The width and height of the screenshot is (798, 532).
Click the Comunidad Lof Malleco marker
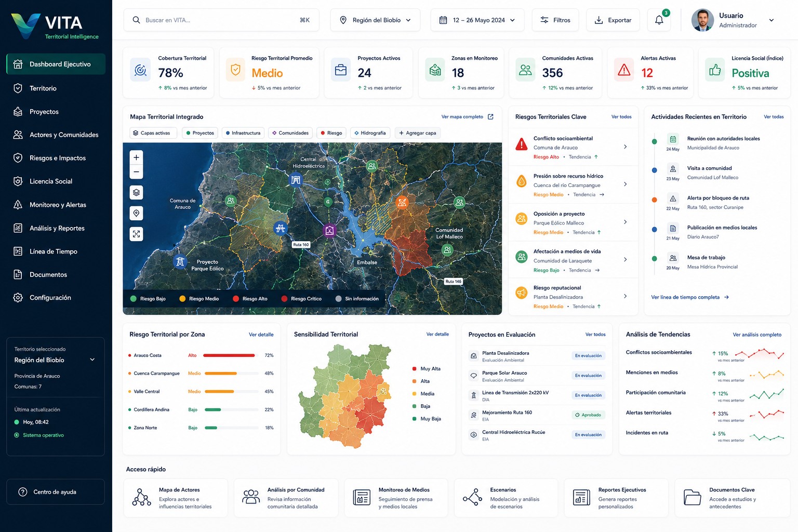(x=447, y=250)
